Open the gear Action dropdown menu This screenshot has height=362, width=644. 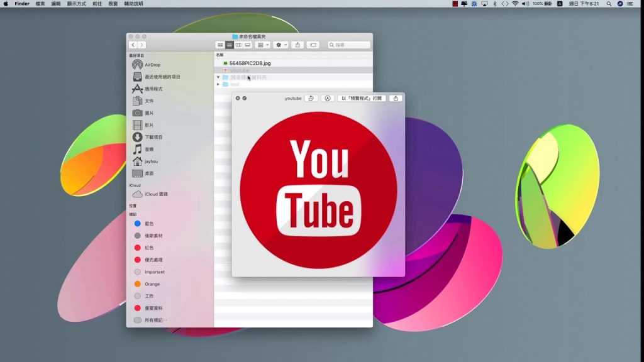280,45
